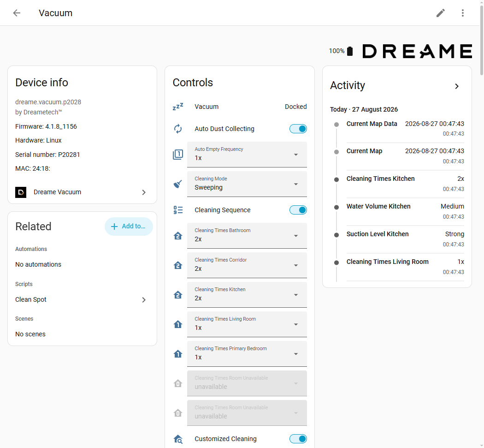This screenshot has width=484, height=448.
Task: Click the Customized Cleaning house search icon
Action: tap(178, 439)
